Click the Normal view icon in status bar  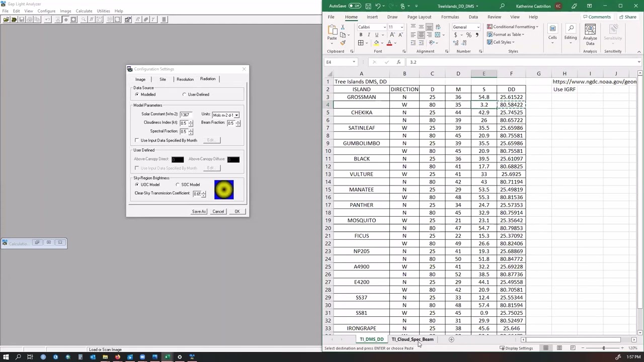pos(546,348)
